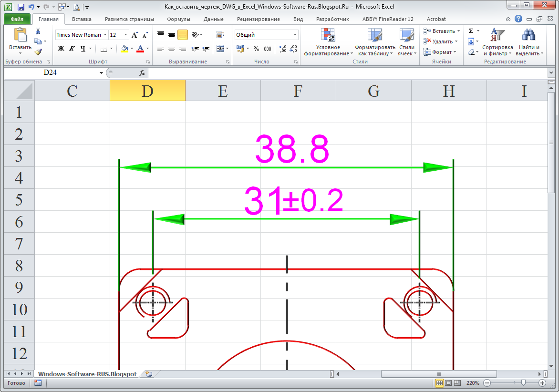559x392 pixels.
Task: Apply thousands separator 000 format
Action: click(268, 49)
